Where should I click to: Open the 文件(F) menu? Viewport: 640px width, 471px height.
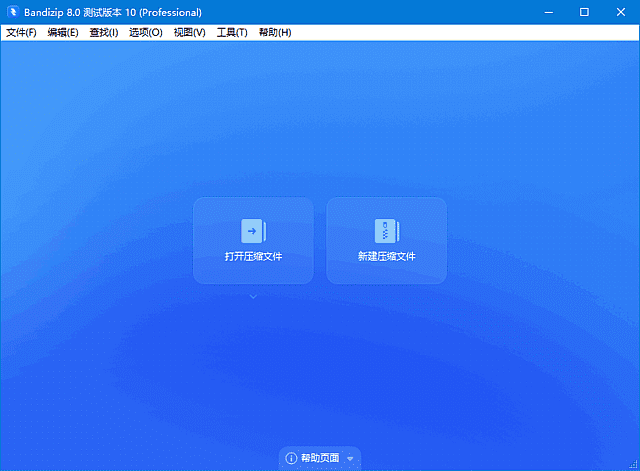(x=21, y=33)
